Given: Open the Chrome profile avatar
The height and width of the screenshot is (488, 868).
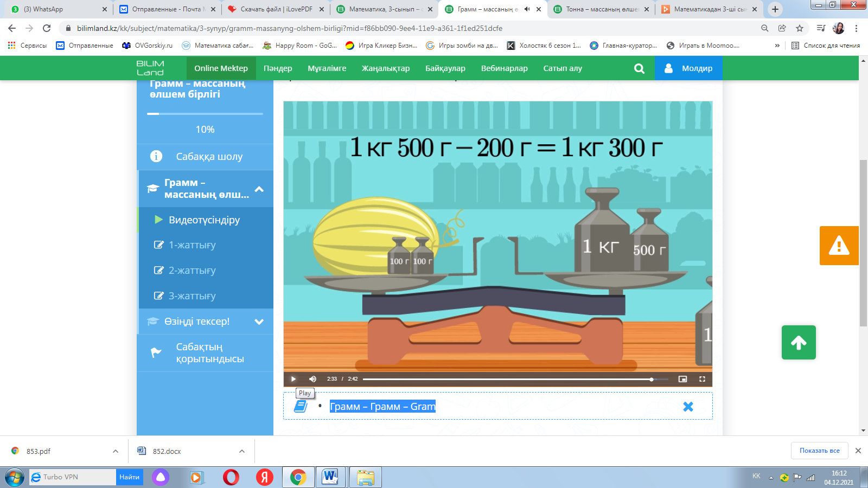Looking at the screenshot, I should [x=839, y=28].
